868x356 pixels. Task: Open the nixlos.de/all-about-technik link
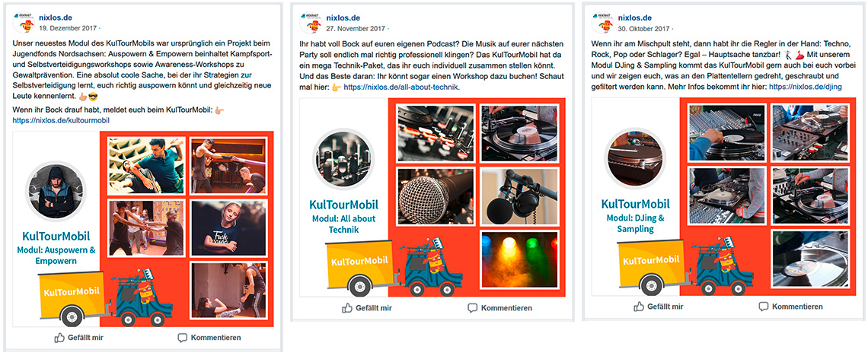click(x=401, y=87)
